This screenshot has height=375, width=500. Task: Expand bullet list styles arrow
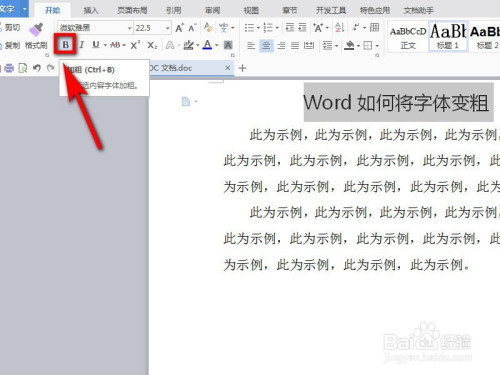coord(258,28)
